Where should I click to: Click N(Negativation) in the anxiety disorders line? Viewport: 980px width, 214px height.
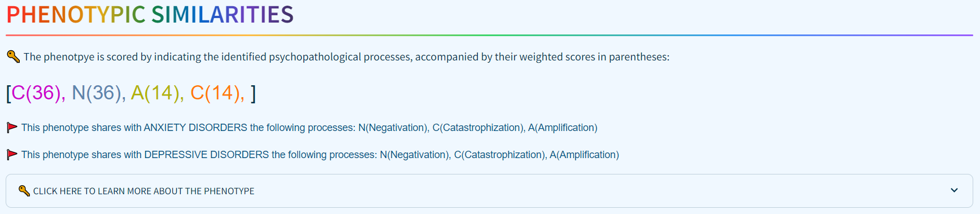pyautogui.click(x=393, y=128)
